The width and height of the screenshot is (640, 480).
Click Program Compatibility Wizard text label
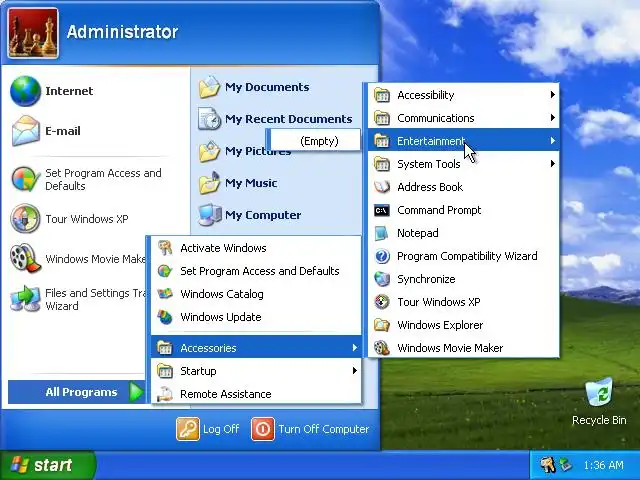click(x=467, y=256)
